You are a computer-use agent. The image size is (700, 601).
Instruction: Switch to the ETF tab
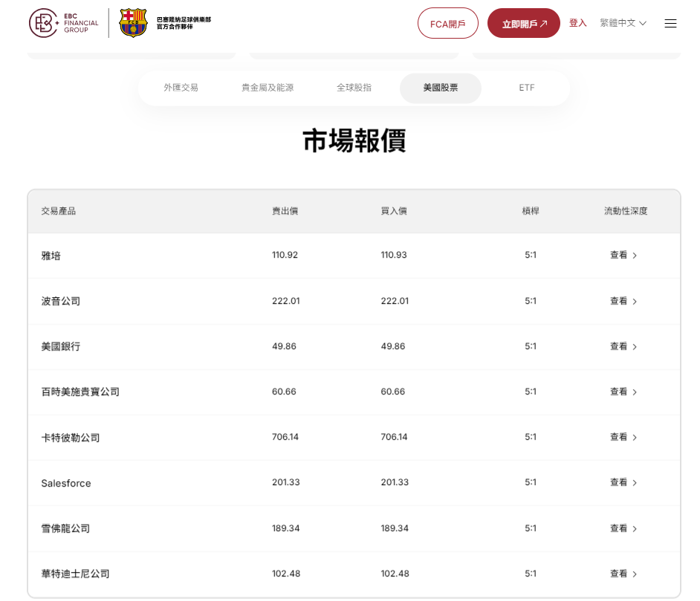527,87
